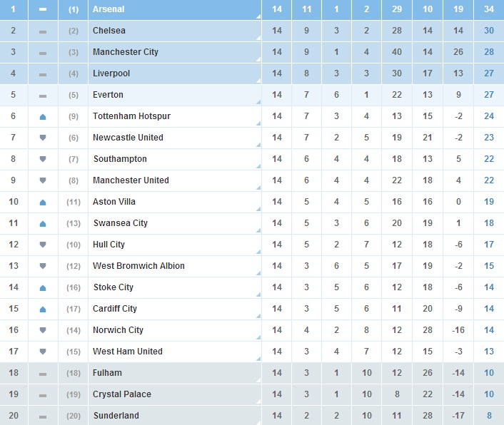This screenshot has width=504, height=425.
Task: Click the down arrow icon on Norwich City row
Action: pos(43,330)
